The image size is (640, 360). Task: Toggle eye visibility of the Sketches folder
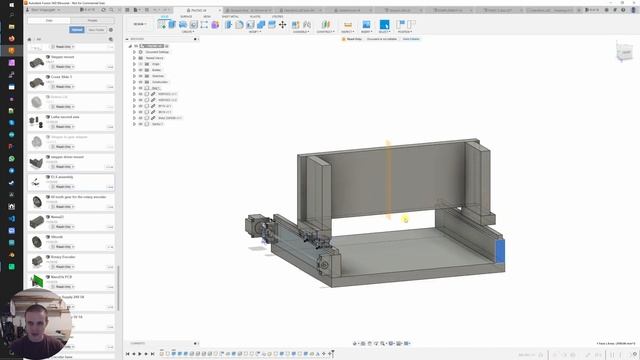pyautogui.click(x=140, y=76)
